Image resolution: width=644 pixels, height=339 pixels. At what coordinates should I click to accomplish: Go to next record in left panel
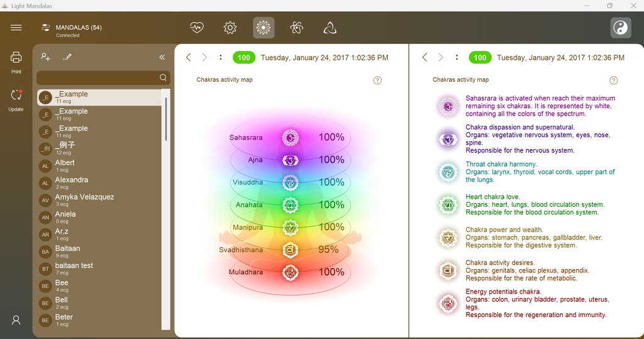[204, 57]
